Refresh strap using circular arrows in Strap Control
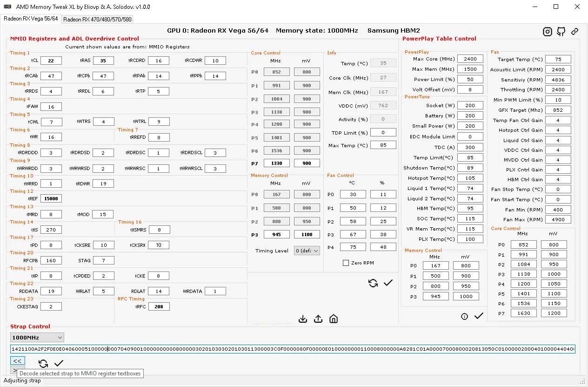The image size is (588, 387). [43, 364]
